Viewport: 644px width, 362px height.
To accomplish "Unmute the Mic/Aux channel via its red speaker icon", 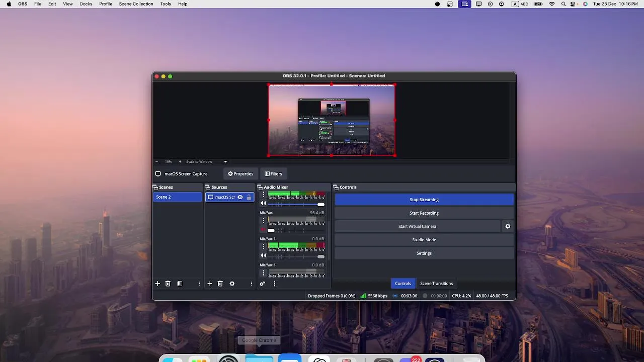I will [x=263, y=230].
